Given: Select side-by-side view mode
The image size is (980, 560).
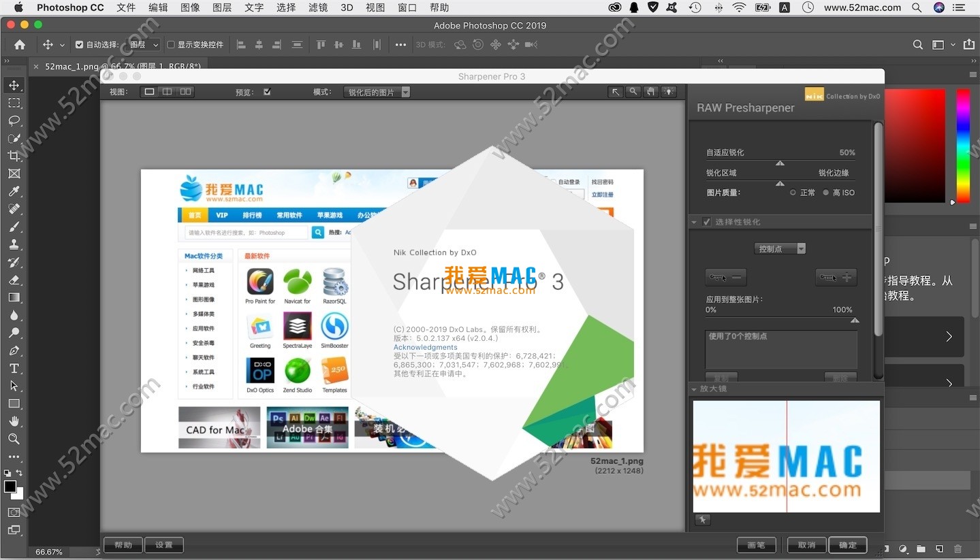Looking at the screenshot, I should pos(185,92).
